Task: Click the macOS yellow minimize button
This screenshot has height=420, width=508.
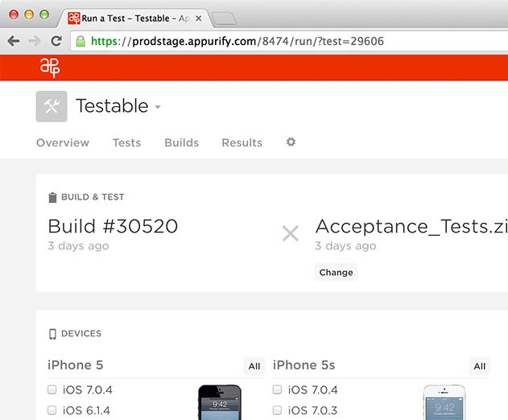Action: [x=29, y=14]
